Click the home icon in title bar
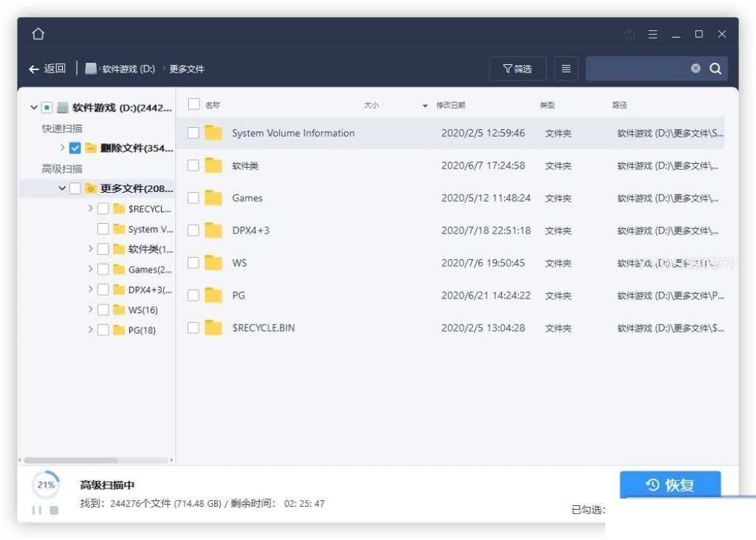This screenshot has width=756, height=540. (x=38, y=34)
